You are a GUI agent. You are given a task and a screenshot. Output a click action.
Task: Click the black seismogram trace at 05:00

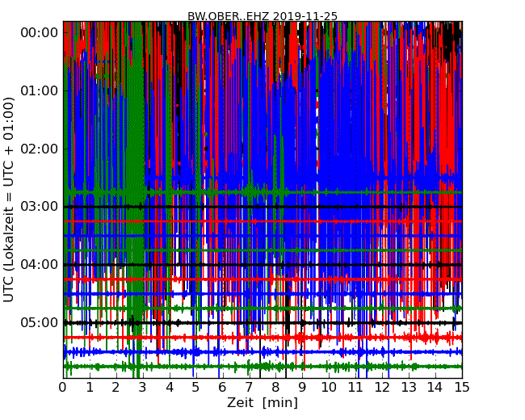click(x=262, y=323)
